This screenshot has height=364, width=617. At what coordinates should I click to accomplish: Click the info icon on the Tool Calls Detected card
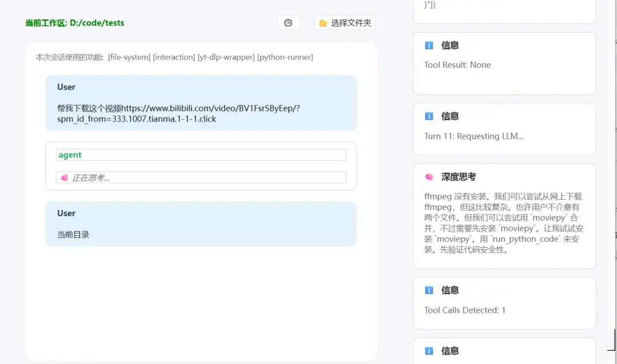click(429, 290)
